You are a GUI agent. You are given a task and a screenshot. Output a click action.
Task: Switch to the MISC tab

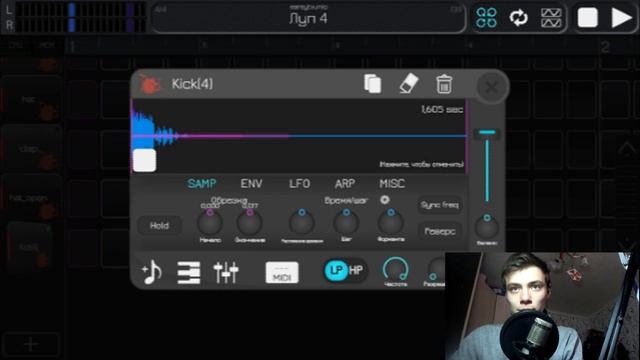[392, 184]
